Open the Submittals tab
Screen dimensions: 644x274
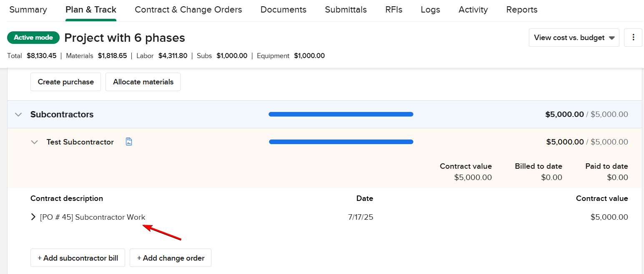tap(346, 10)
